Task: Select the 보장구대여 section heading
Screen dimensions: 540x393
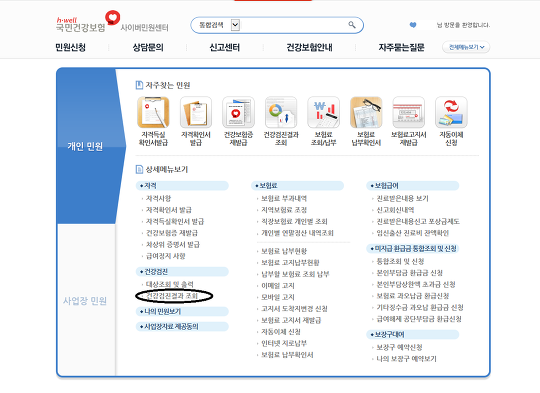Action: click(413, 334)
